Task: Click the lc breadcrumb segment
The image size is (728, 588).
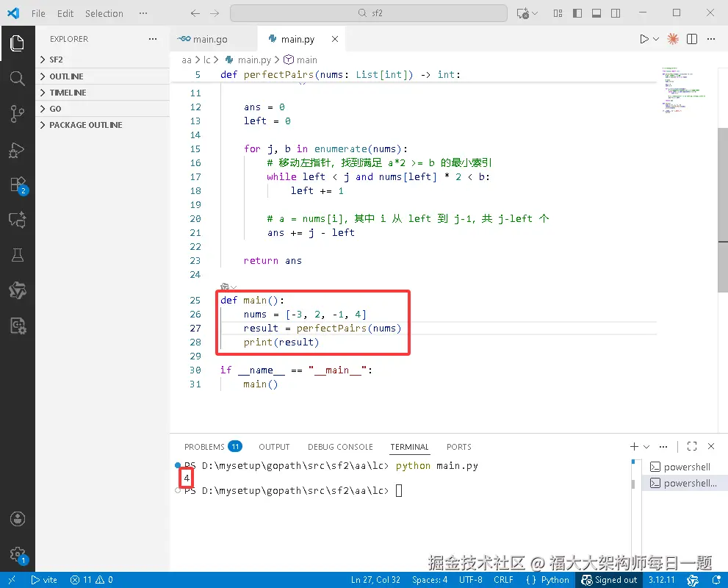Action: coord(206,60)
